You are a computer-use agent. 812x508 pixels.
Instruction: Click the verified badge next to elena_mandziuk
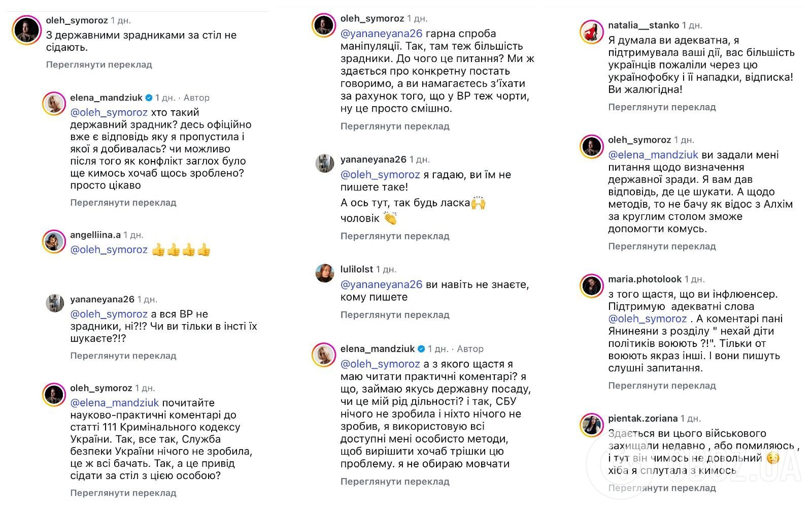pyautogui.click(x=149, y=98)
